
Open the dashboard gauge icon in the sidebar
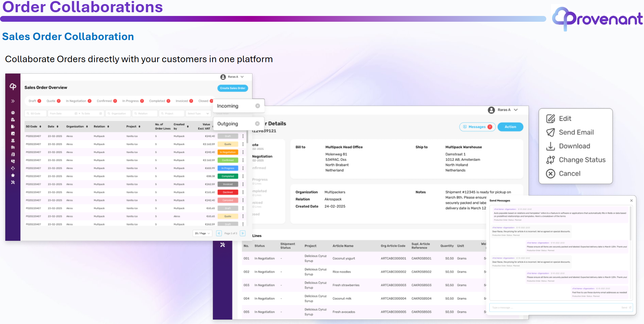click(13, 113)
